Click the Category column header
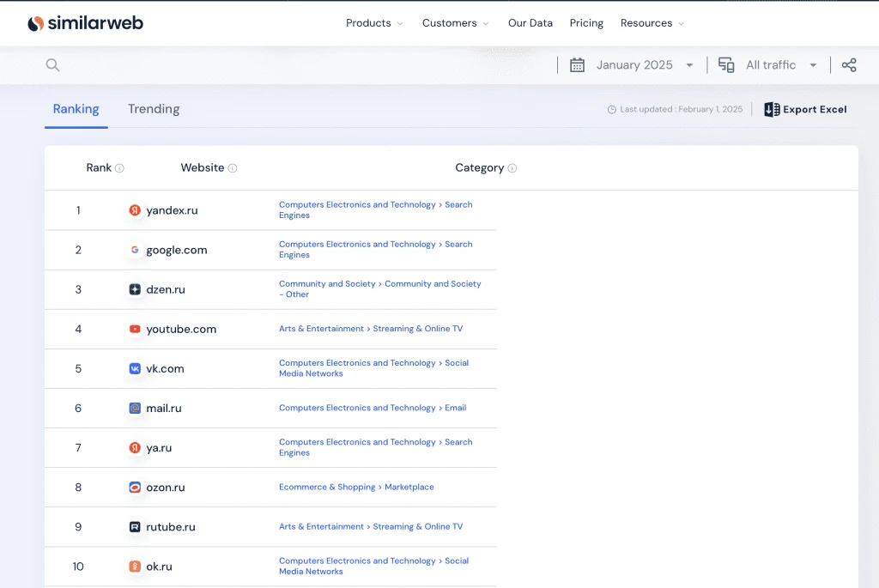Image resolution: width=879 pixels, height=588 pixels. click(479, 168)
